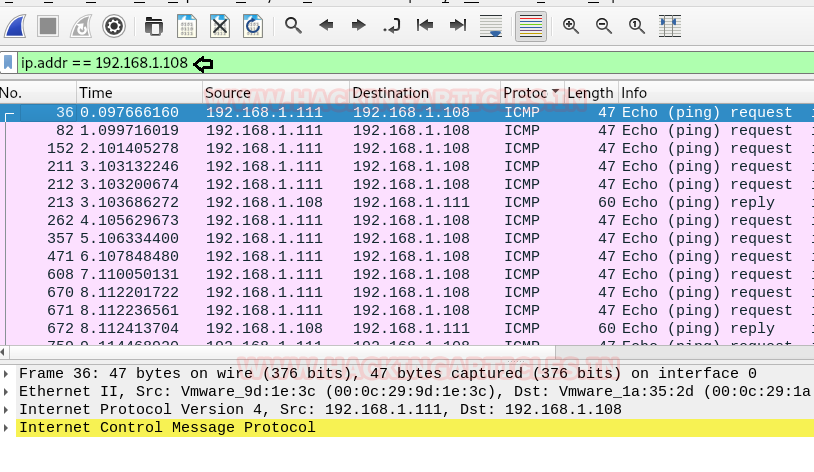Image resolution: width=814 pixels, height=472 pixels.
Task: Select packet number 671
Action: 407,311
